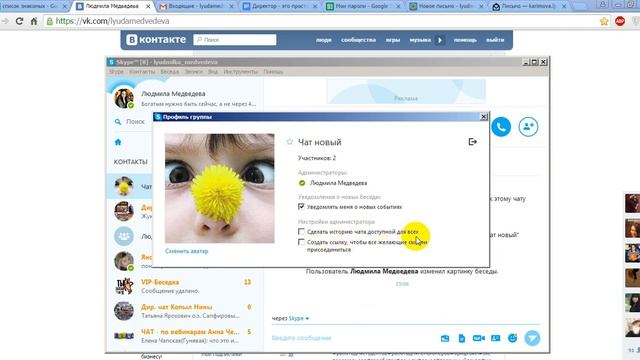Open the emoticon picker smiley icon
This screenshot has height=360, width=640.
tap(512, 338)
